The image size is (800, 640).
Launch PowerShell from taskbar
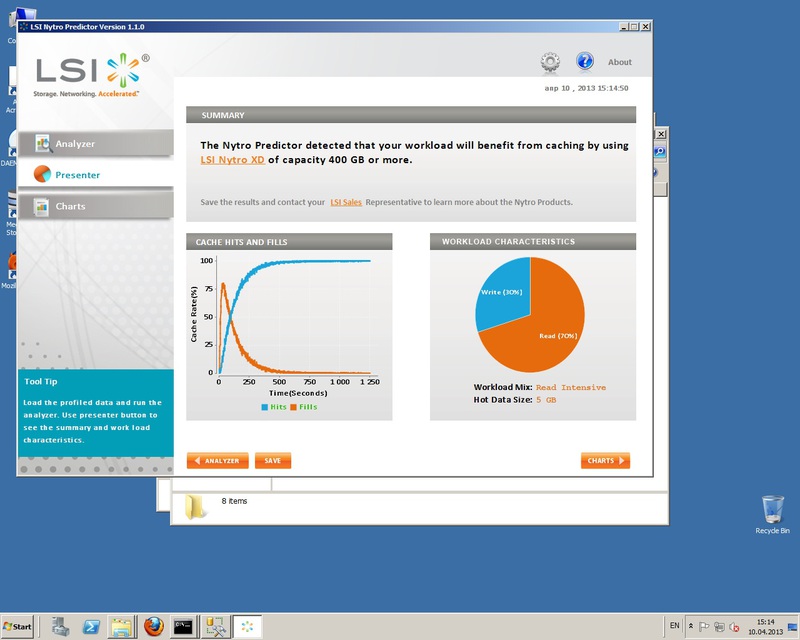pyautogui.click(x=91, y=626)
